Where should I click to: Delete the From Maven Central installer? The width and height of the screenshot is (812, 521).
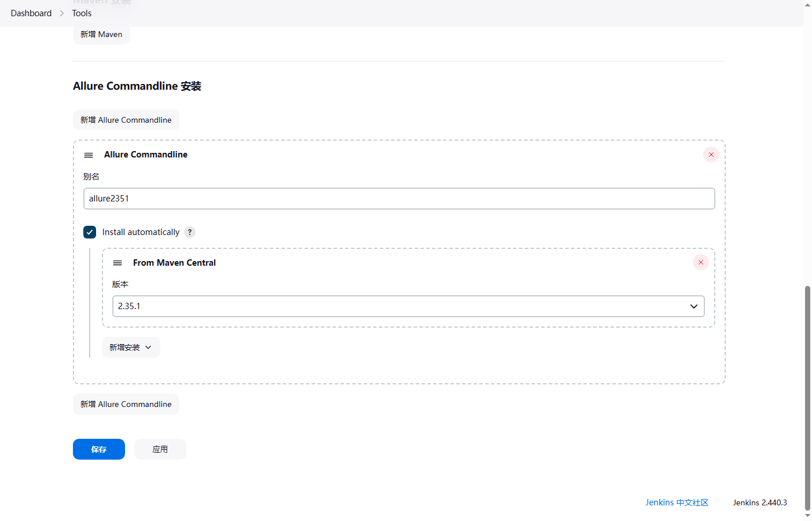(701, 262)
